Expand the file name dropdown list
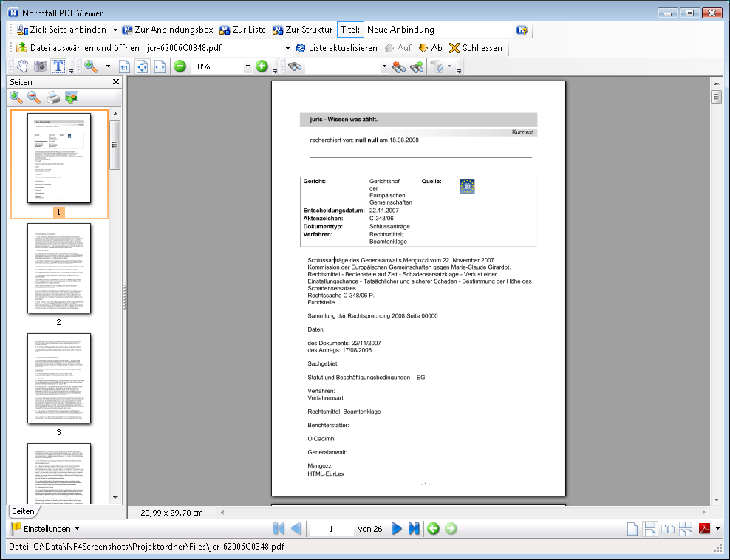This screenshot has width=730, height=560. 287,48
